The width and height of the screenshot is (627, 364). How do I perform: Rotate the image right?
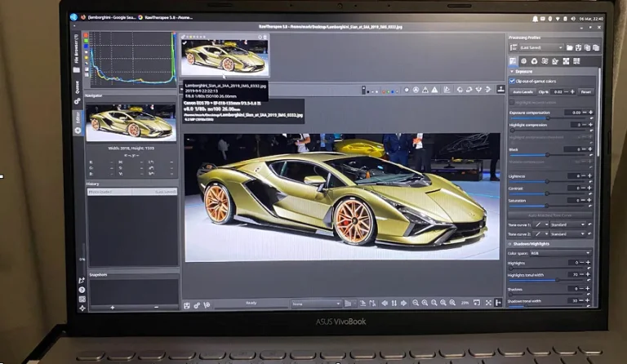[469, 90]
